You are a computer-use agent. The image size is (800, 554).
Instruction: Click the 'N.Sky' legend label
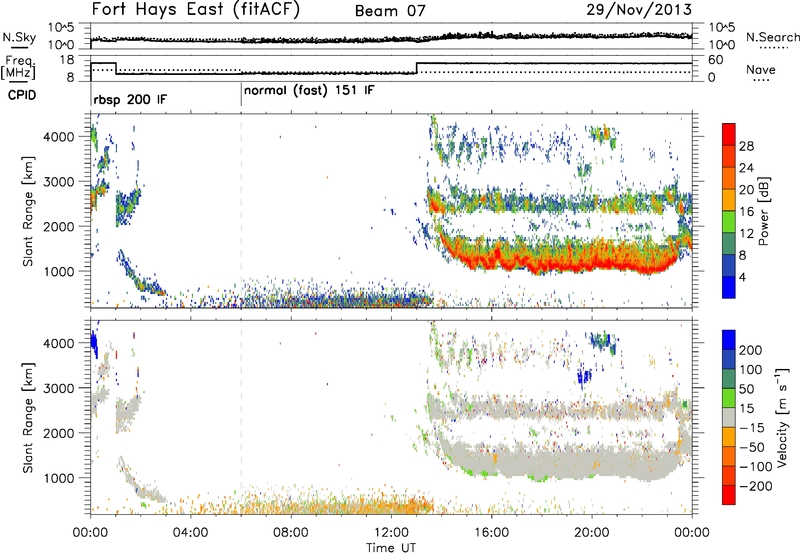tap(19, 37)
